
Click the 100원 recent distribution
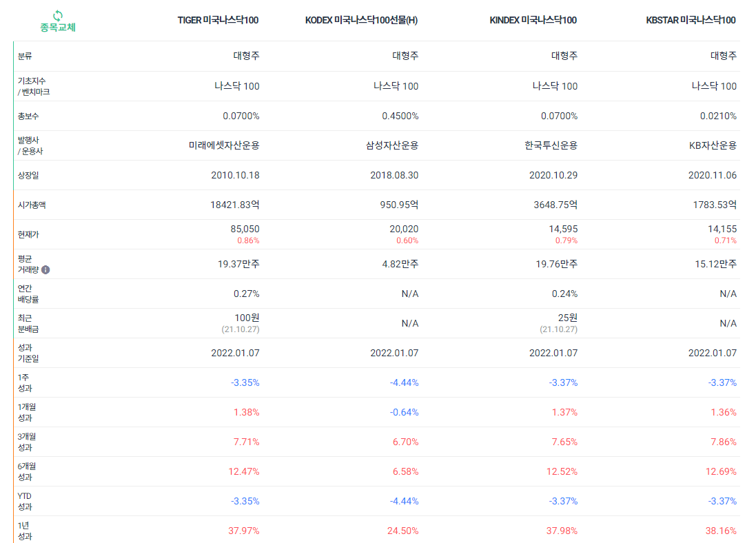247,318
